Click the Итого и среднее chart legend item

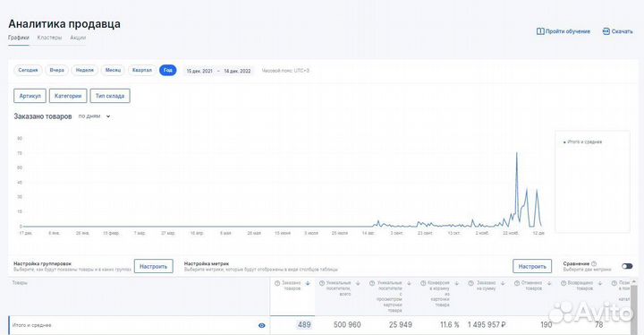[x=582, y=142]
